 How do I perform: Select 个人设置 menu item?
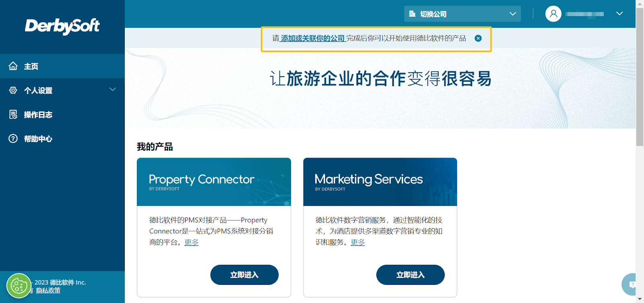[62, 90]
